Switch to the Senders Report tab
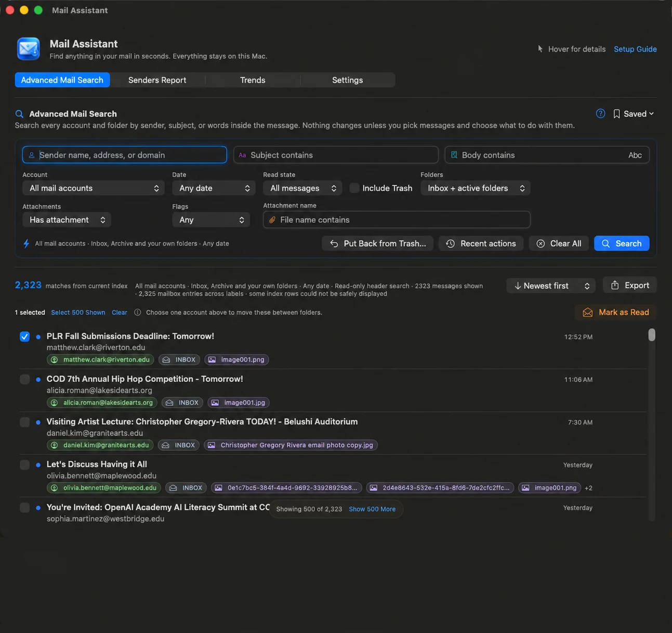This screenshot has height=633, width=672. [157, 80]
